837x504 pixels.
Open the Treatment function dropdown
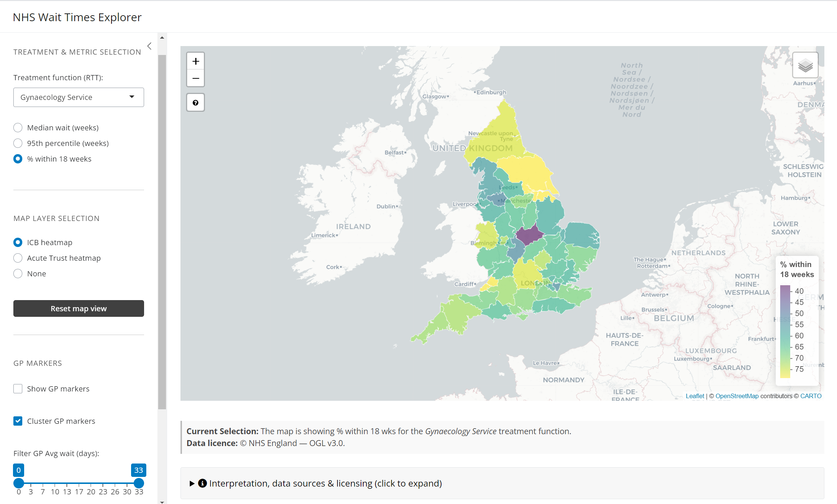point(79,97)
